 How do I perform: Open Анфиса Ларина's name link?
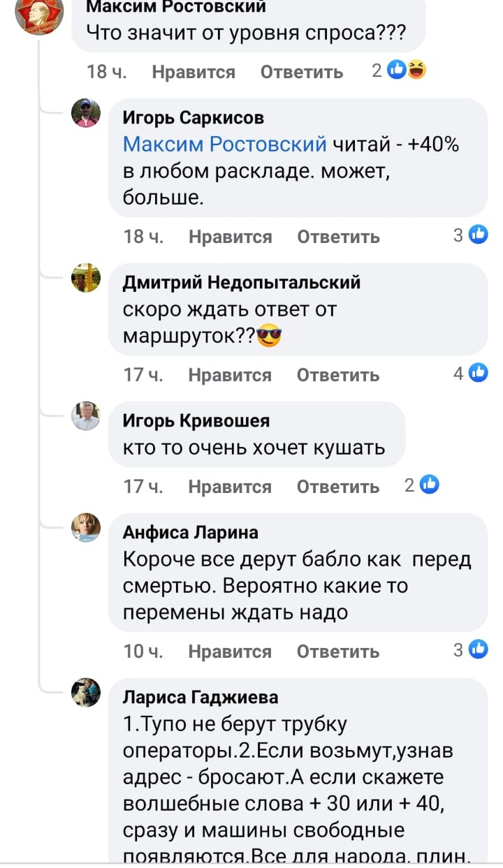pos(190,533)
